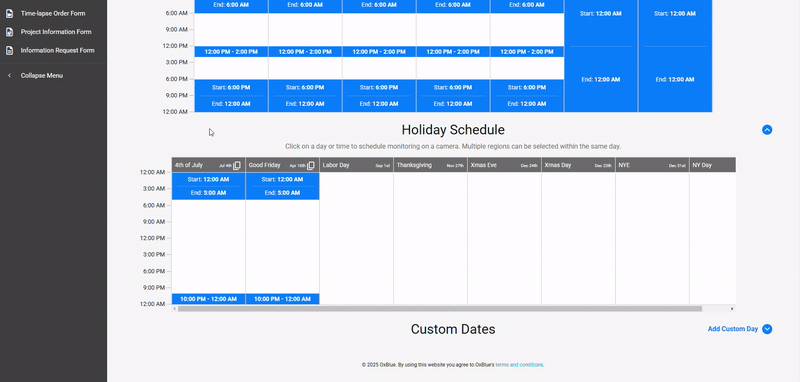Click the Holiday Schedule instruction text

click(453, 146)
